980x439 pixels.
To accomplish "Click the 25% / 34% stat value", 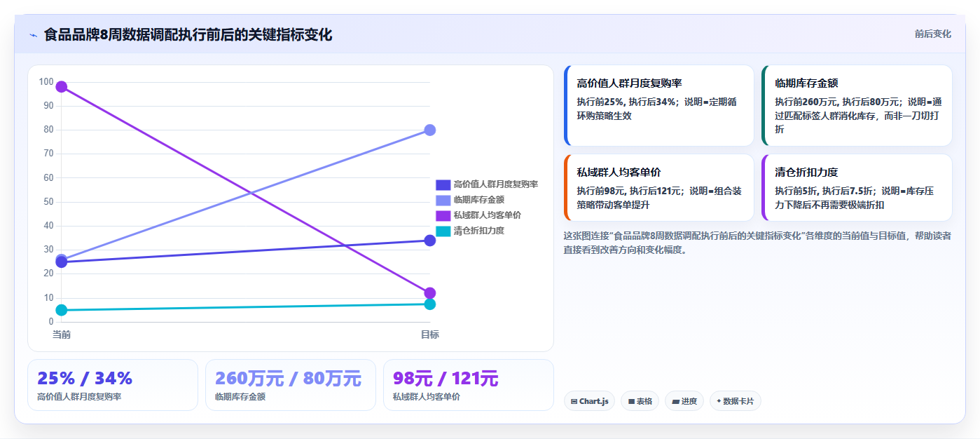I will point(85,379).
